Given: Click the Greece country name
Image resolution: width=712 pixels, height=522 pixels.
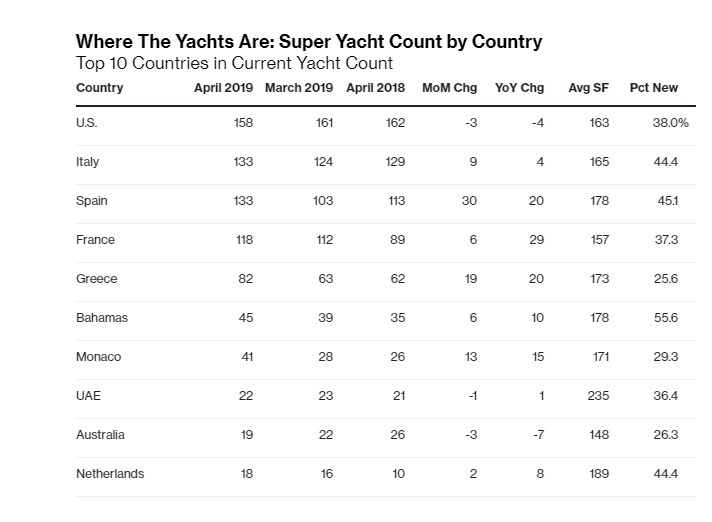Looking at the screenshot, I should coord(97,279).
